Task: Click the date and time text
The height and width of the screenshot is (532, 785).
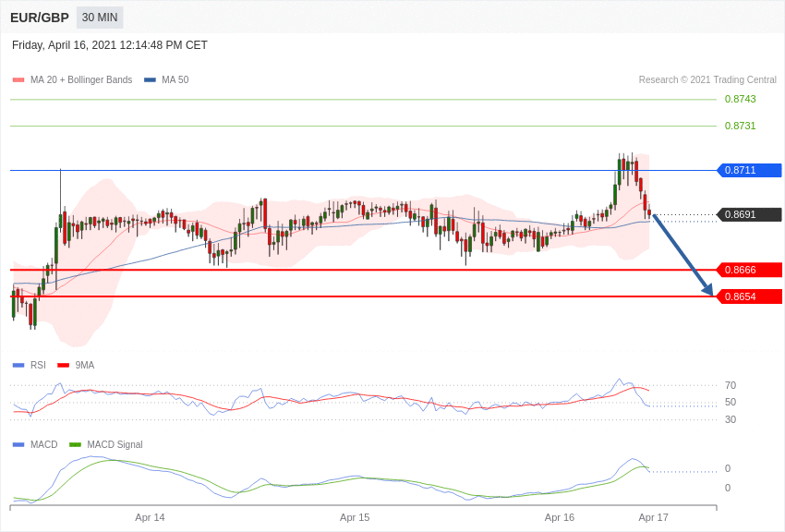Action: (110, 45)
